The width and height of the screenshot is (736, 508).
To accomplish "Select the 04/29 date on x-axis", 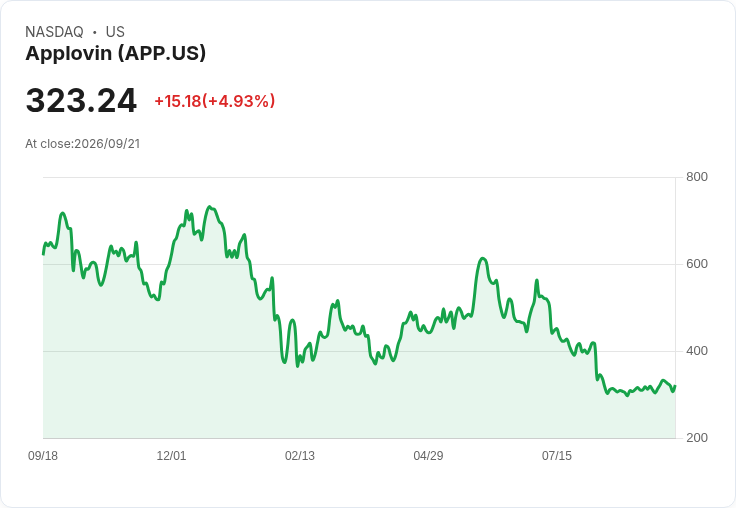I will 428,455.
